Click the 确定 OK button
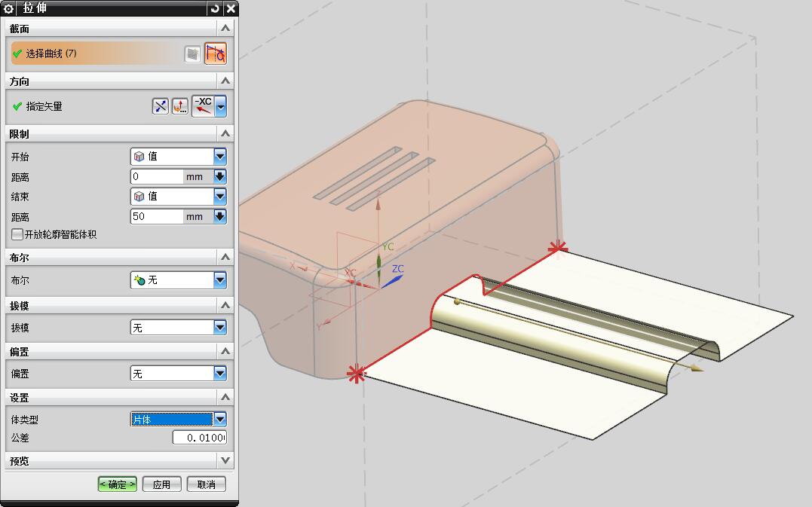The width and height of the screenshot is (812, 507). [118, 484]
